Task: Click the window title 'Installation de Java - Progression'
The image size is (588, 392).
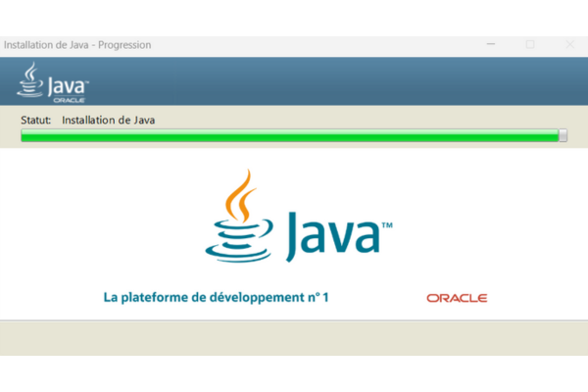Action: (77, 45)
